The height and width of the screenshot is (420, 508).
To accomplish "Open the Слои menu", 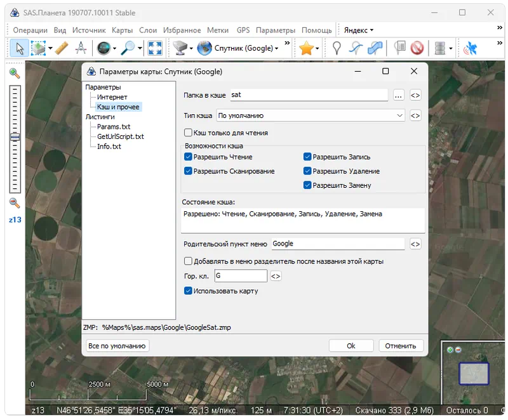I will click(x=148, y=30).
